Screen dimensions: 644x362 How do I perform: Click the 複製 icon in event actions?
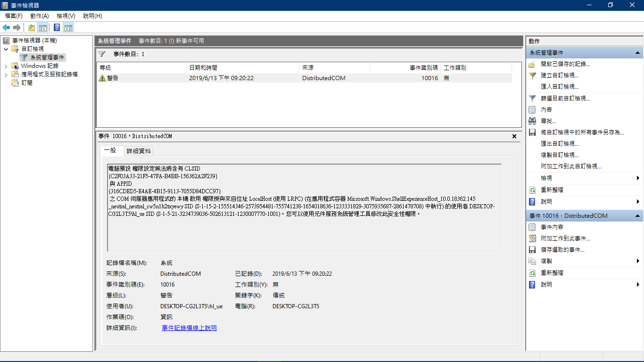pos(532,261)
